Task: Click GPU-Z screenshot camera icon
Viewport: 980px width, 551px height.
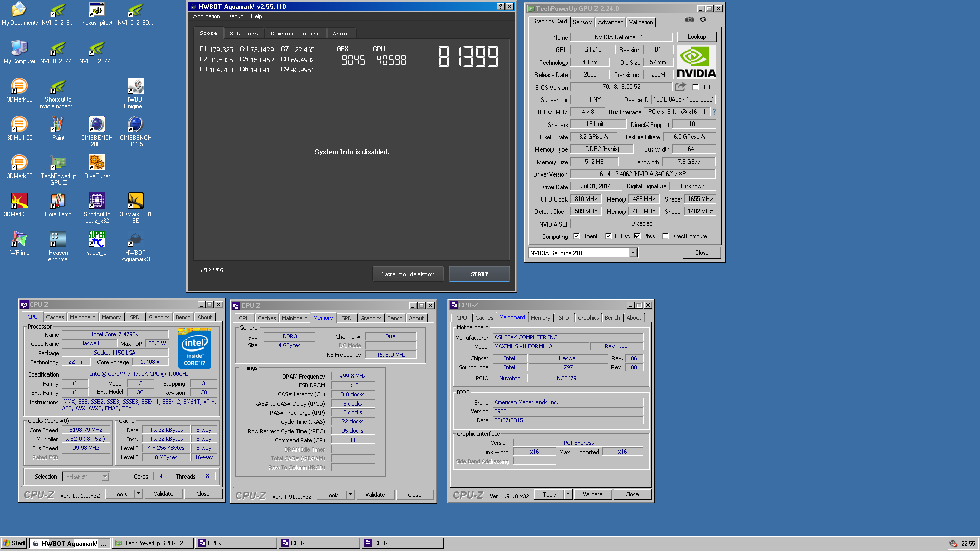Action: (x=689, y=20)
